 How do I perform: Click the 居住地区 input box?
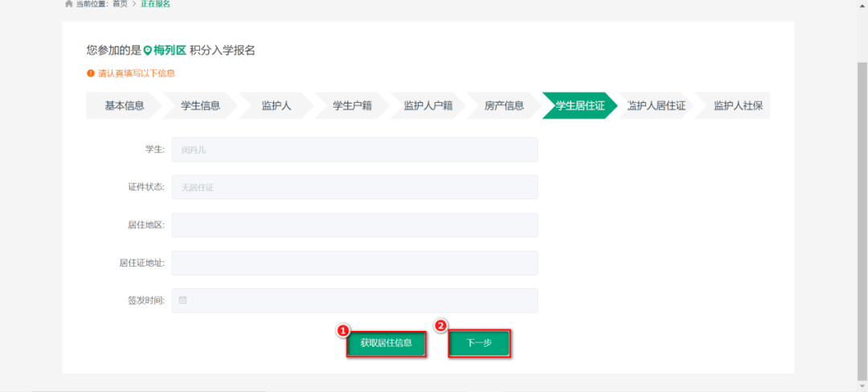tap(354, 225)
